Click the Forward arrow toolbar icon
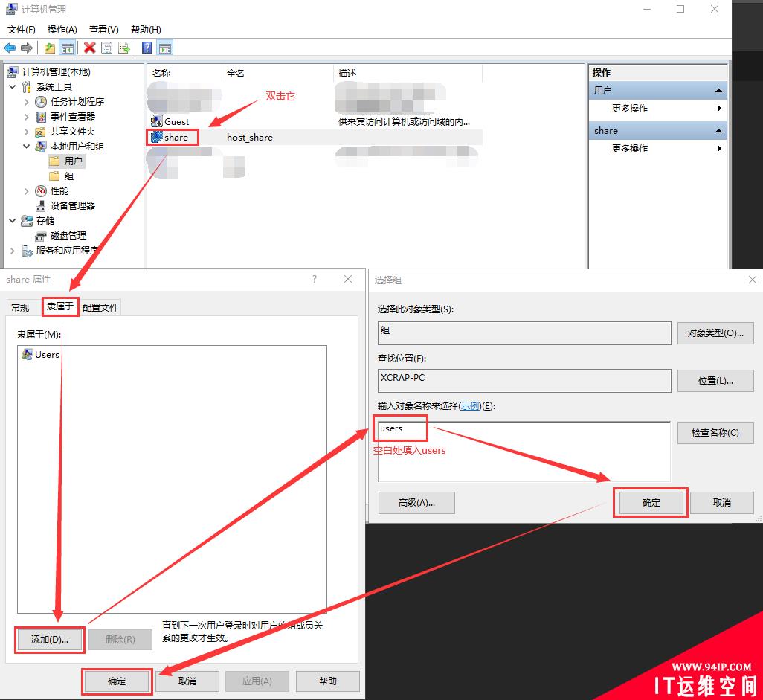The width and height of the screenshot is (763, 700). [x=27, y=48]
